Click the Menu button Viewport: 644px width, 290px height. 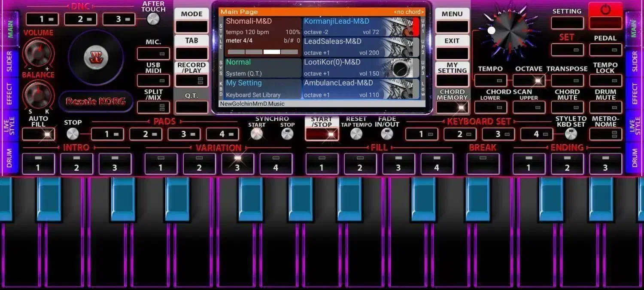click(452, 21)
